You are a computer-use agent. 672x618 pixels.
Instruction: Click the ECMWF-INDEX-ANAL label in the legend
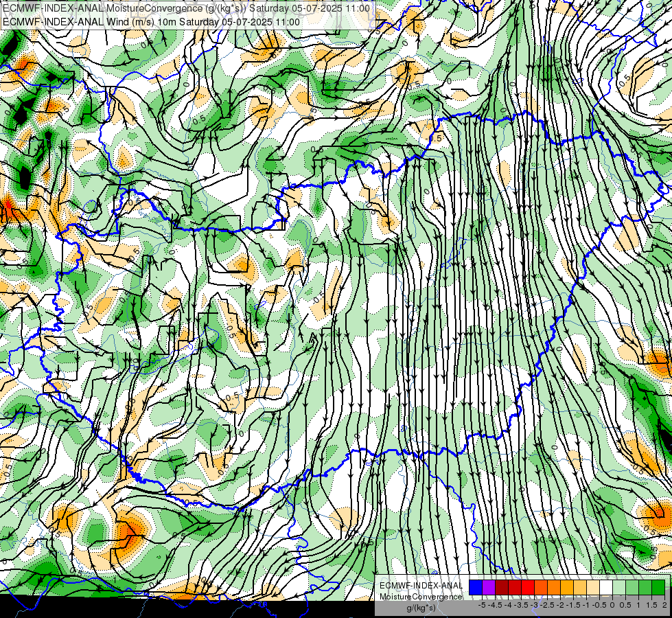click(421, 586)
